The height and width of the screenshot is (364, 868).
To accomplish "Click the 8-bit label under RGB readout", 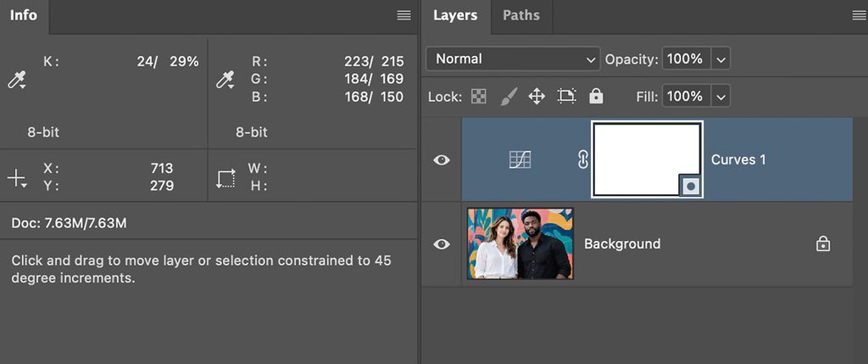I will [x=251, y=132].
